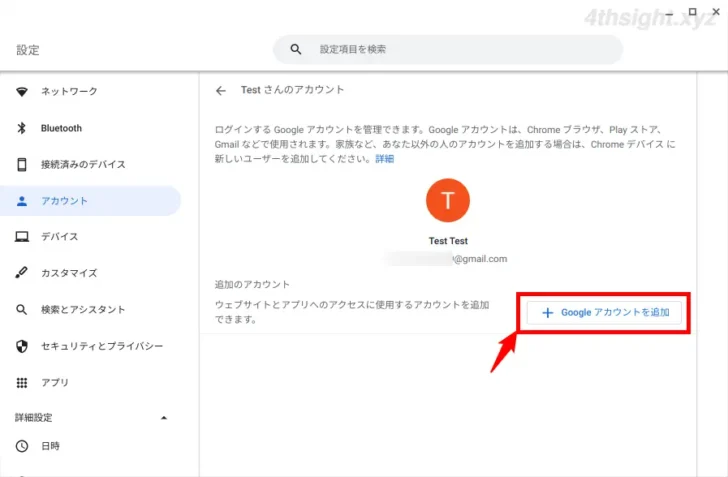Viewport: 728px width, 477px height.
Task: Add a Google アカウントを追加 button
Action: click(604, 313)
